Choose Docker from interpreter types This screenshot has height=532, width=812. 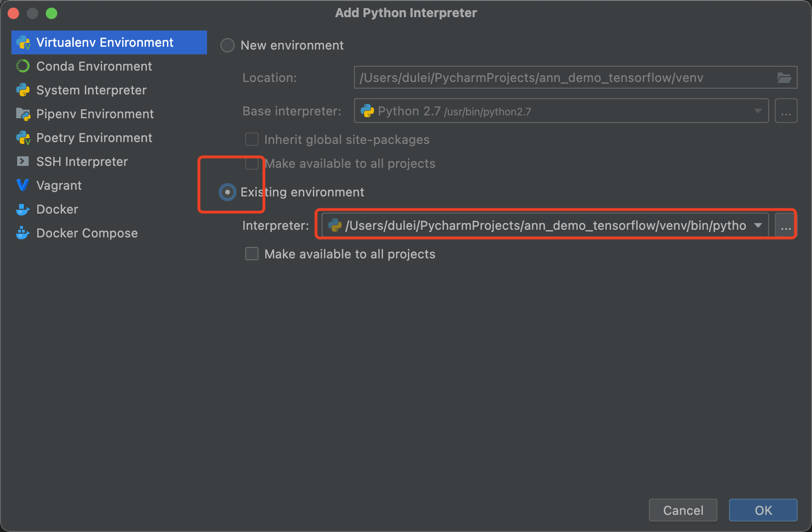pos(109,209)
